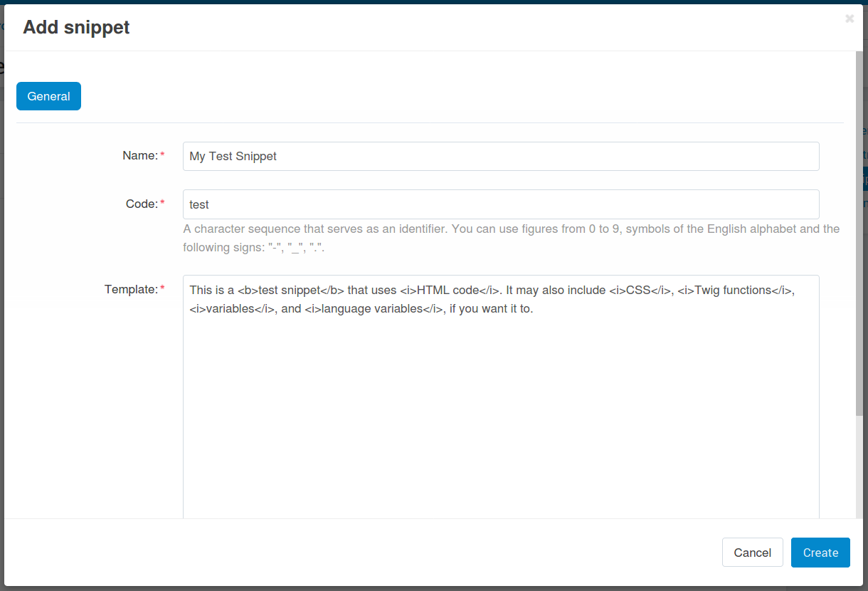Click 'language variables' in the Template text
Screen dimensions: 868x591
(x=372, y=309)
